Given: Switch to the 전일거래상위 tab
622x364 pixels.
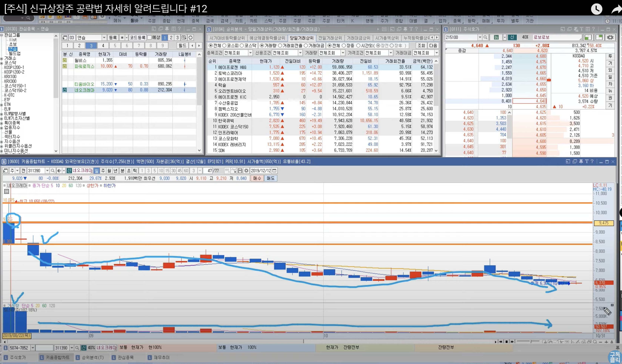Looking at the screenshot, I should click(x=330, y=38).
